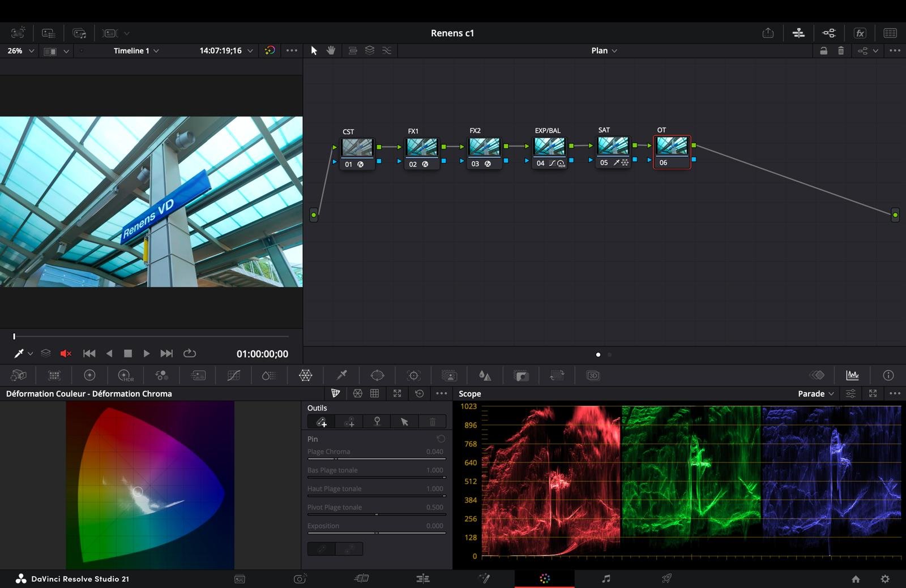Reset the Pin settings
Screen dimensions: 906x588
coord(441,439)
